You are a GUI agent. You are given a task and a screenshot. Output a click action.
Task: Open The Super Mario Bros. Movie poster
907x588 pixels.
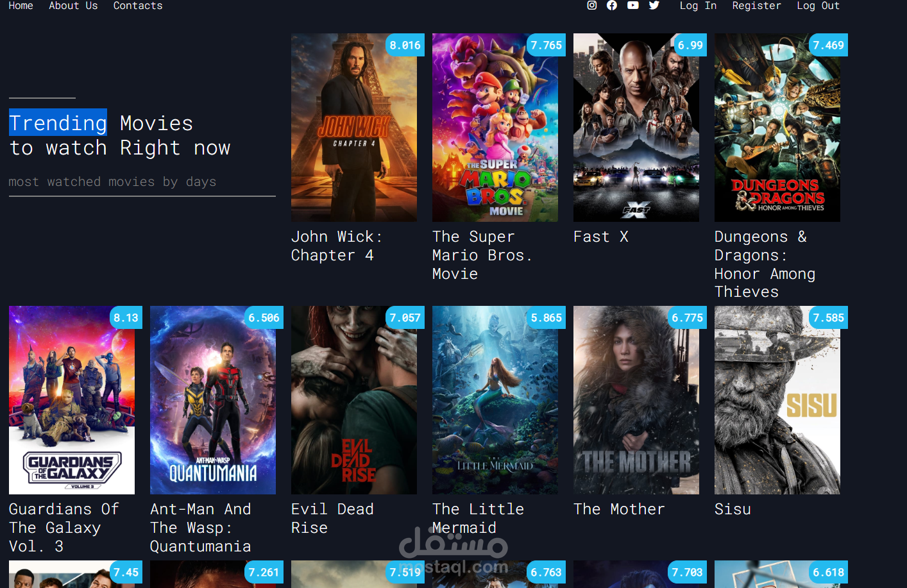(x=495, y=128)
